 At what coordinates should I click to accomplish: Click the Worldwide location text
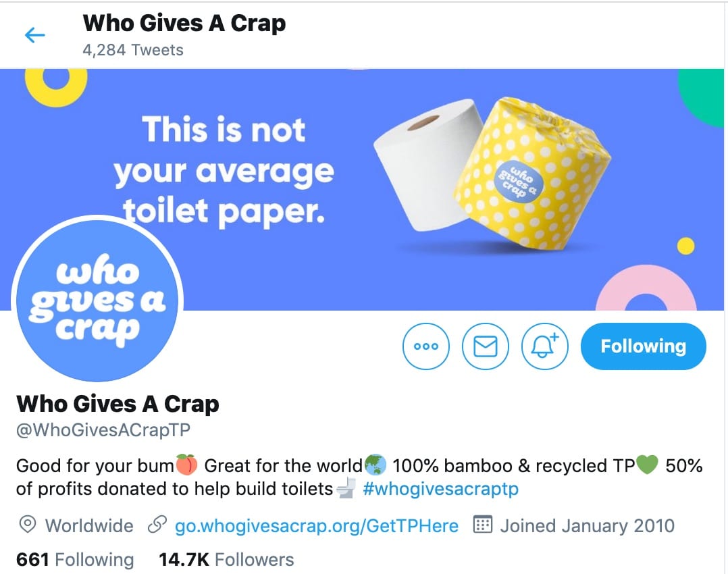tap(89, 526)
